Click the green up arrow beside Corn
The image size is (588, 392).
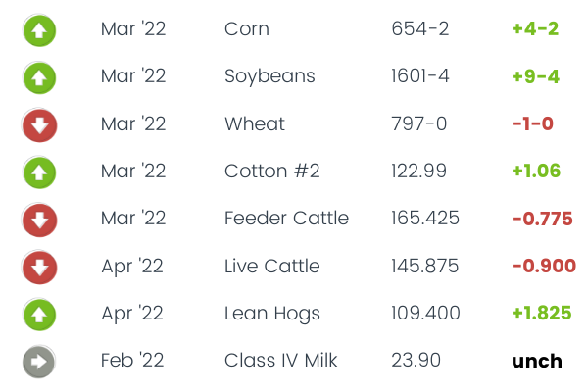39,29
